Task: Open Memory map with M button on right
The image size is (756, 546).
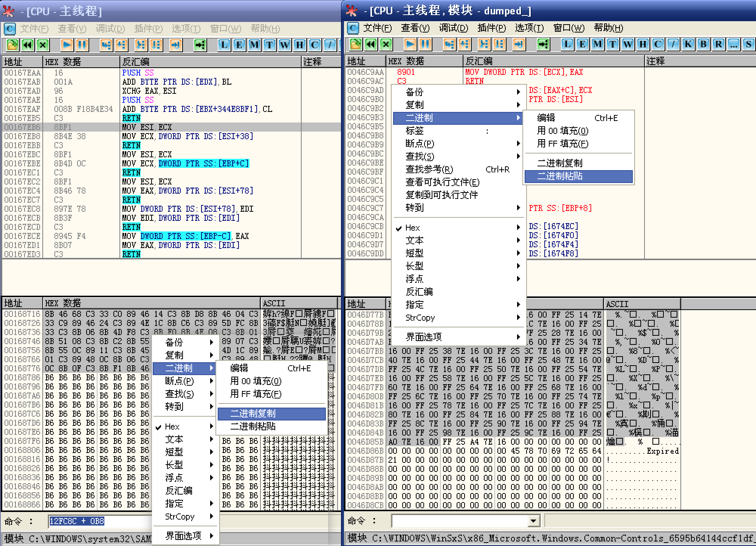Action: (x=597, y=44)
